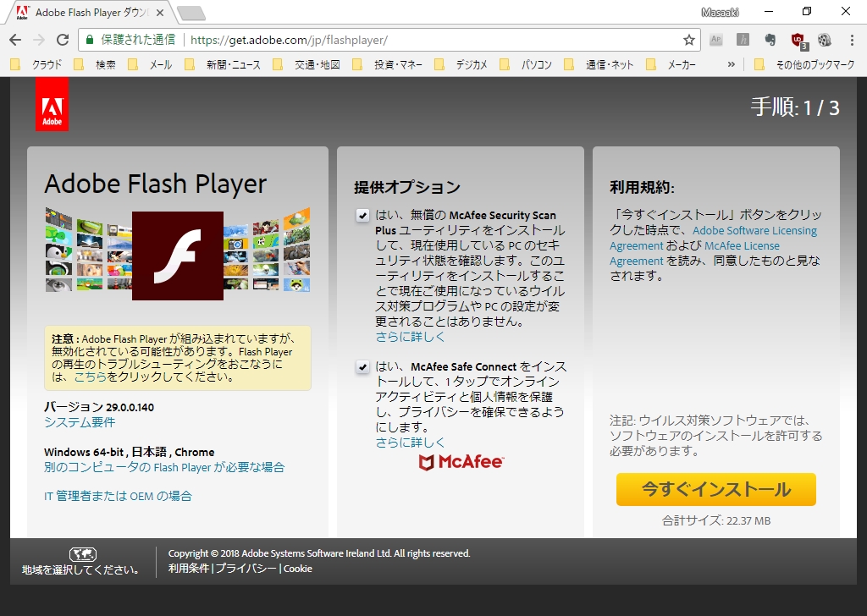This screenshot has height=616, width=867.
Task: Open the パソコン bookmark folder
Action: [526, 64]
